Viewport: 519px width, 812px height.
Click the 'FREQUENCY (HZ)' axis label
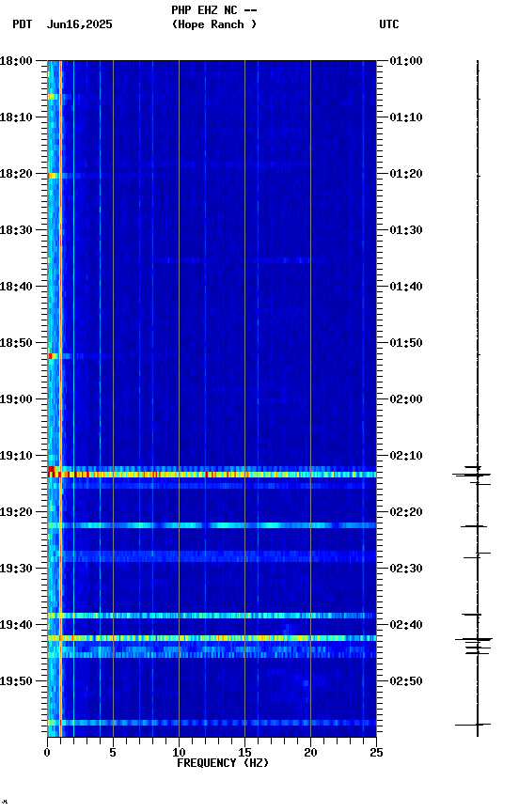(x=223, y=763)
